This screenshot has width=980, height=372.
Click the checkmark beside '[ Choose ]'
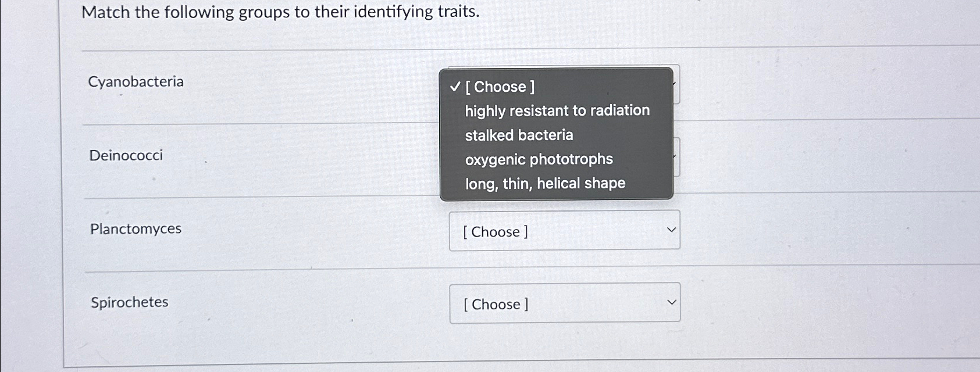pyautogui.click(x=455, y=87)
